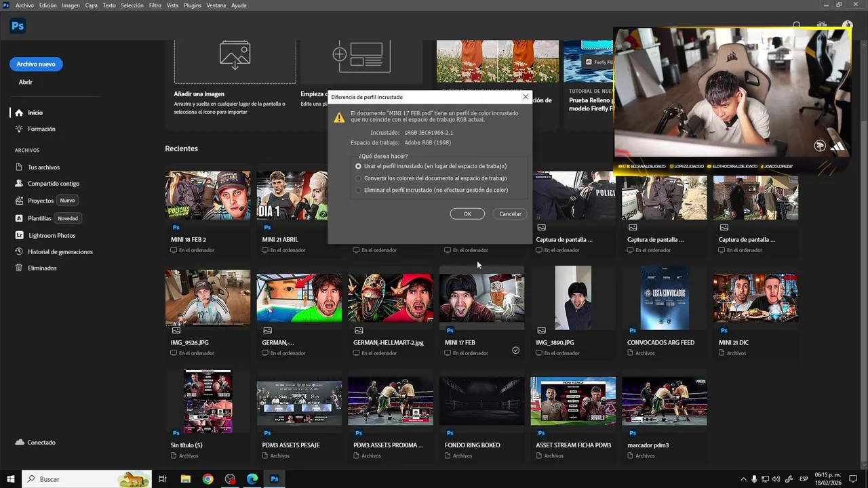Open Plantillas in the sidebar
Screen dimensions: 868x488
tap(39, 218)
